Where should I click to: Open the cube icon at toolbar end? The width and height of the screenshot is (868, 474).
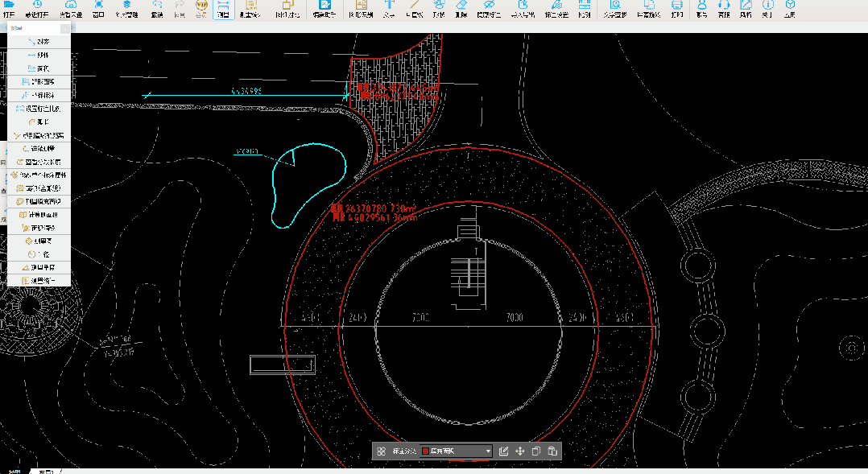(790, 9)
